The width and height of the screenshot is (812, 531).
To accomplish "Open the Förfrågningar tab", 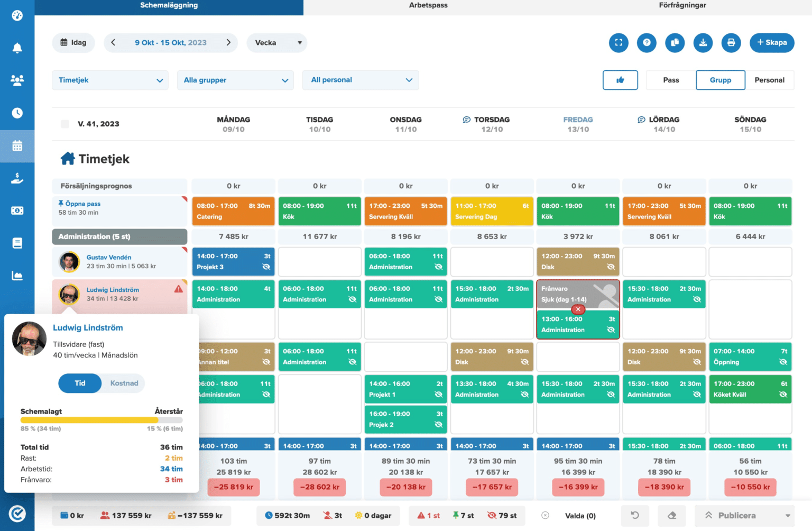I will coord(682,6).
